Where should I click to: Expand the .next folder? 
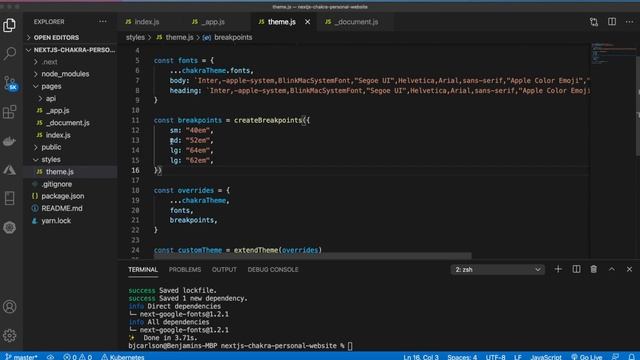coord(49,62)
